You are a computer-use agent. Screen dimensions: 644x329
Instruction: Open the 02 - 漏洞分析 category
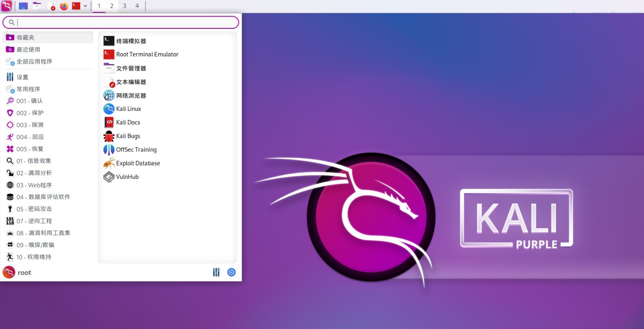[x=48, y=173]
